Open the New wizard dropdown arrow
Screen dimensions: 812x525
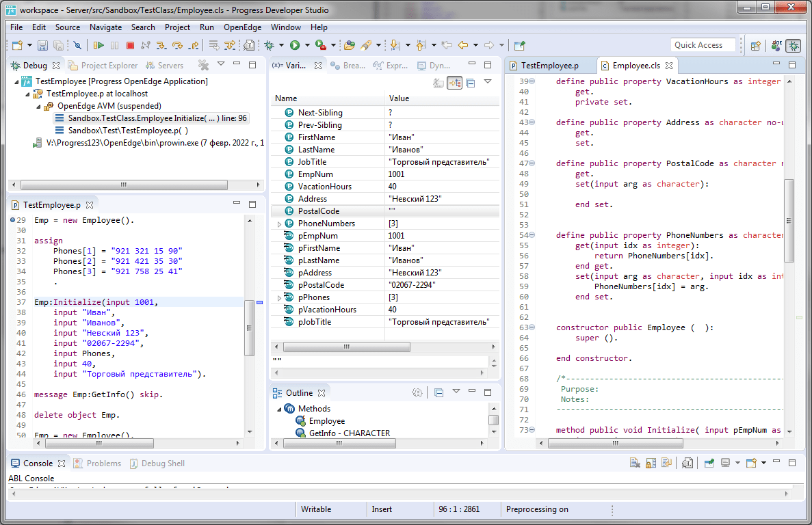point(29,46)
